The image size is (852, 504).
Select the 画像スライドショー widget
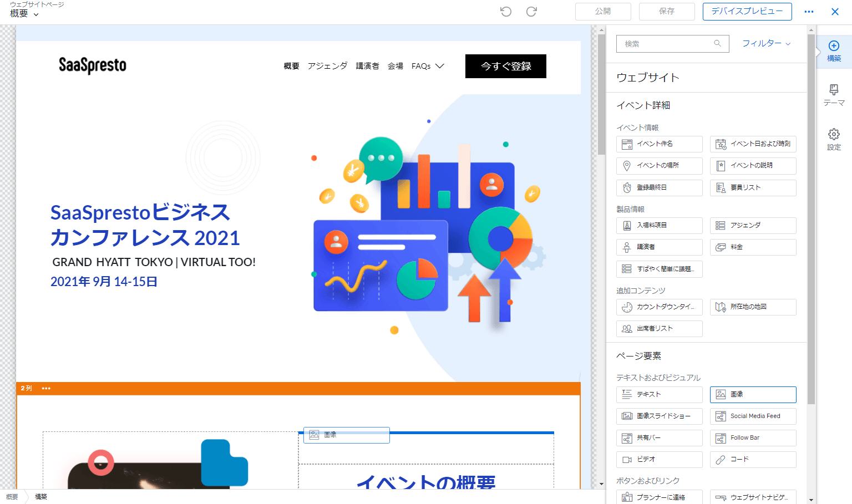[660, 416]
